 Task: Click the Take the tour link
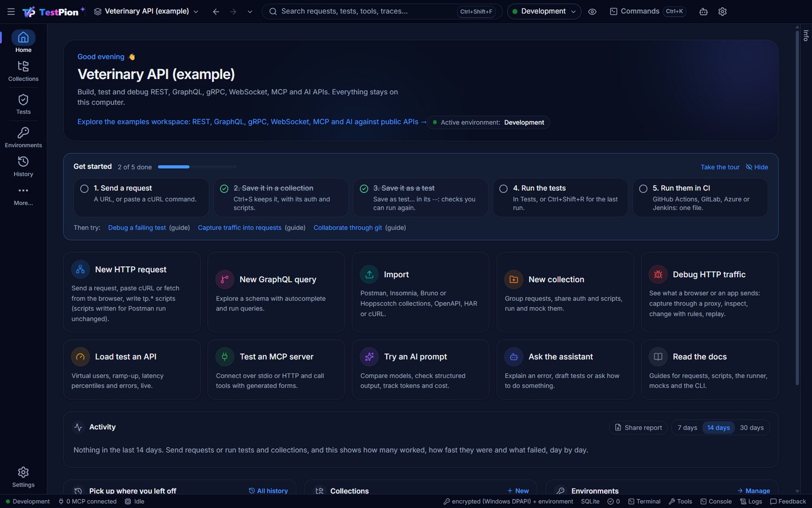point(720,167)
